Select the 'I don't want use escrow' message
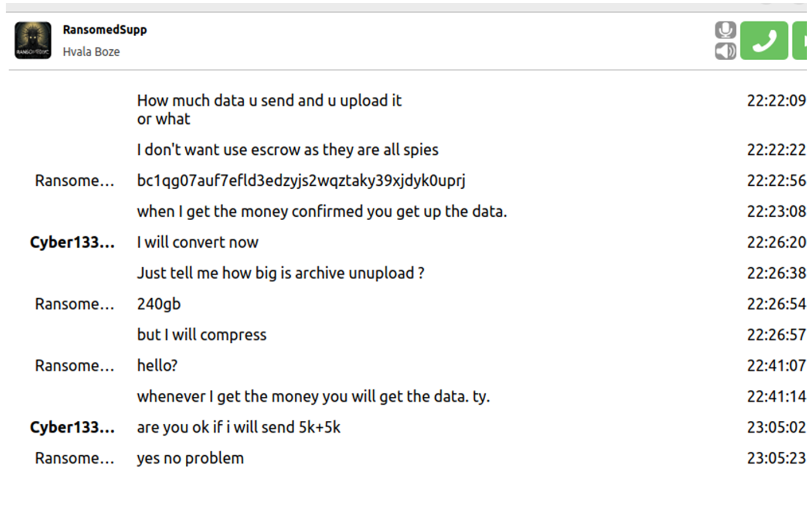This screenshot has height=508, width=812. coord(287,150)
